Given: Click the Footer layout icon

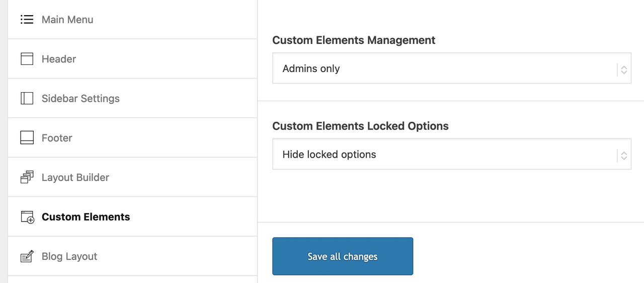Looking at the screenshot, I should (x=27, y=138).
